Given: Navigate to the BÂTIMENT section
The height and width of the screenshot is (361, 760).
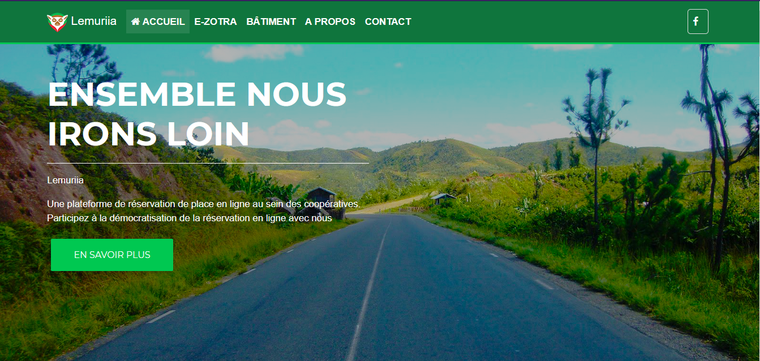Looking at the screenshot, I should point(271,22).
